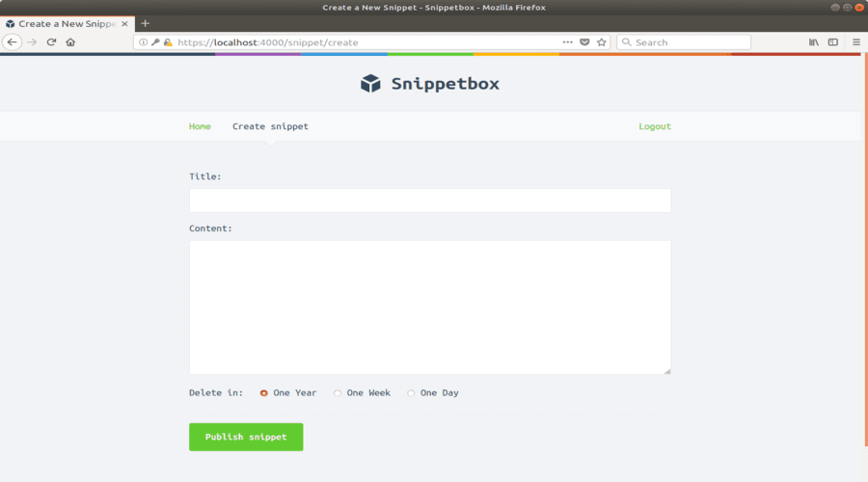The width and height of the screenshot is (868, 482).
Task: Save page to Pocket
Action: [x=584, y=42]
